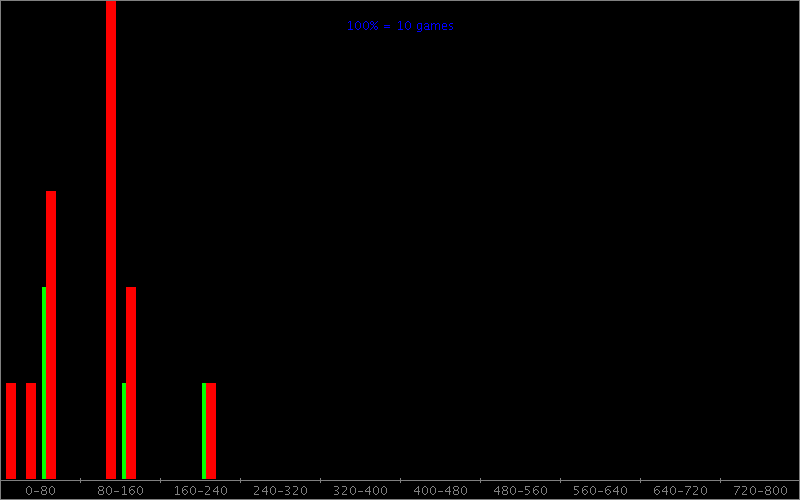
Task: Select the 480-560 axis label
Action: 520,491
